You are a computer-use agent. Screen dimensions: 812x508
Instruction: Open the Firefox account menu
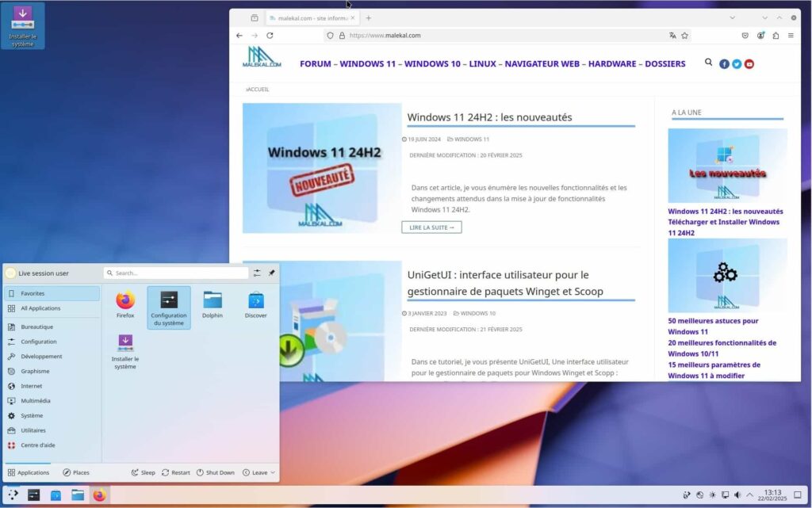(x=760, y=35)
